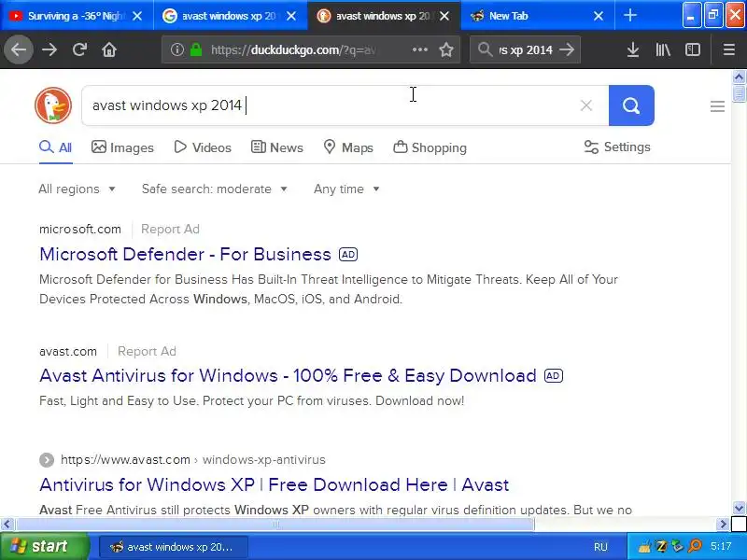747x560 pixels.
Task: Go back to the previous page
Action: click(x=19, y=49)
